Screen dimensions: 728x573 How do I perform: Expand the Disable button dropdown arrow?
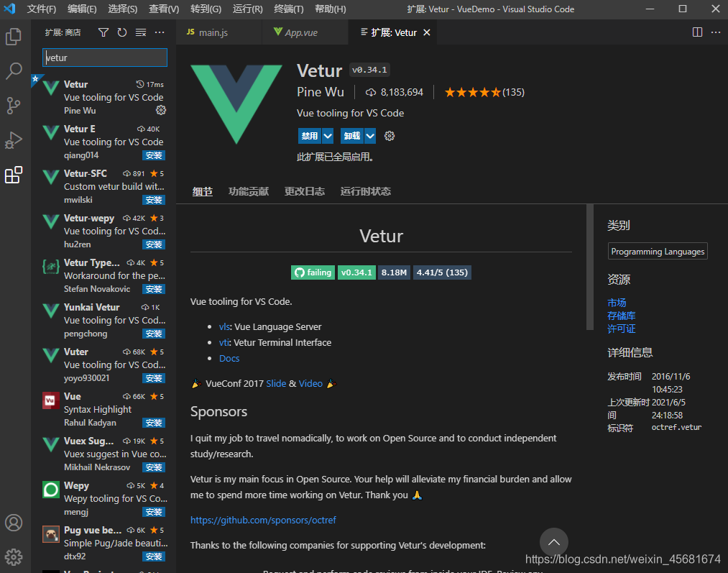(328, 136)
